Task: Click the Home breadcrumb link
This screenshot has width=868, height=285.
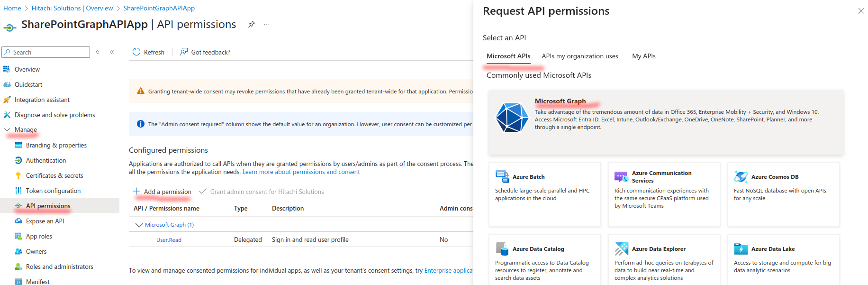Action: (12, 8)
